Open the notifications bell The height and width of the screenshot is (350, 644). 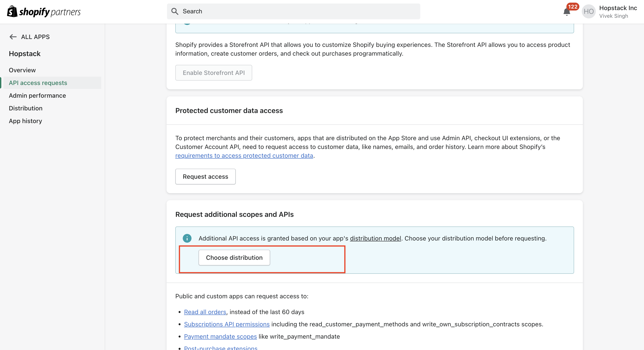click(566, 12)
